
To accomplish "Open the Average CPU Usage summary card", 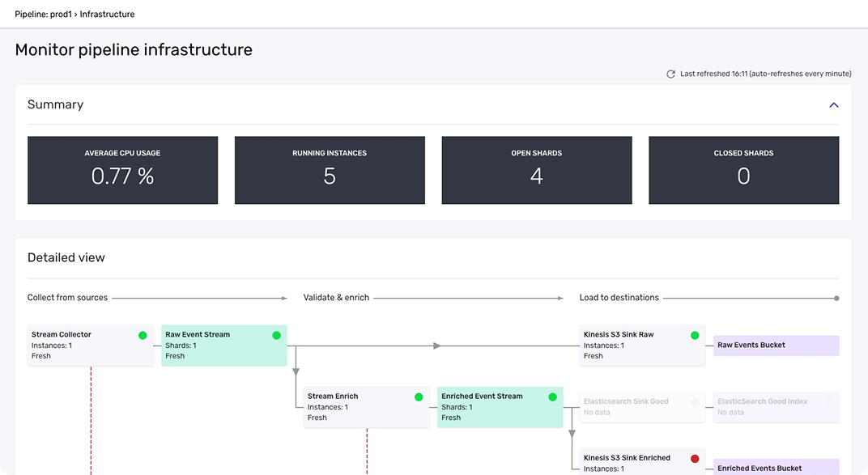I will 122,170.
